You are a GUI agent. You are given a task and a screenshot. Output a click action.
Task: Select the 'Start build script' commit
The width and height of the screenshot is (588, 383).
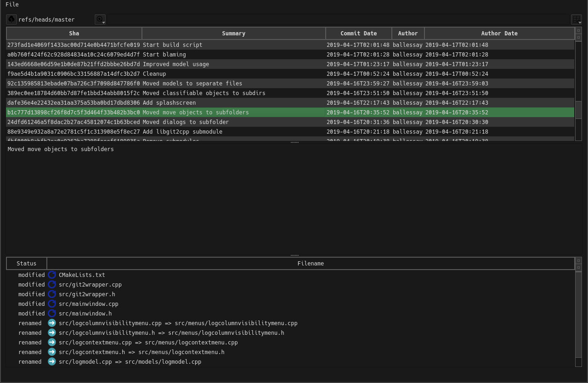point(290,45)
